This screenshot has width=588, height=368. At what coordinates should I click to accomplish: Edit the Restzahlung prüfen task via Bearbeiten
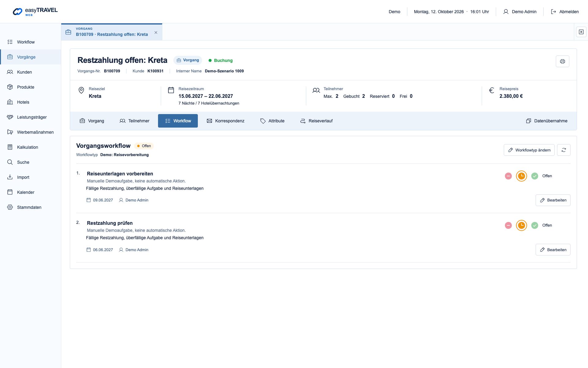[553, 250]
